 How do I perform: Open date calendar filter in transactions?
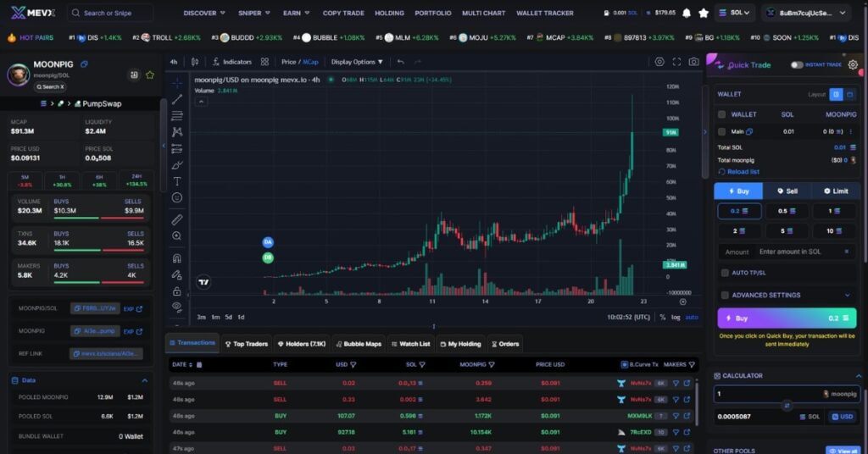pos(199,365)
